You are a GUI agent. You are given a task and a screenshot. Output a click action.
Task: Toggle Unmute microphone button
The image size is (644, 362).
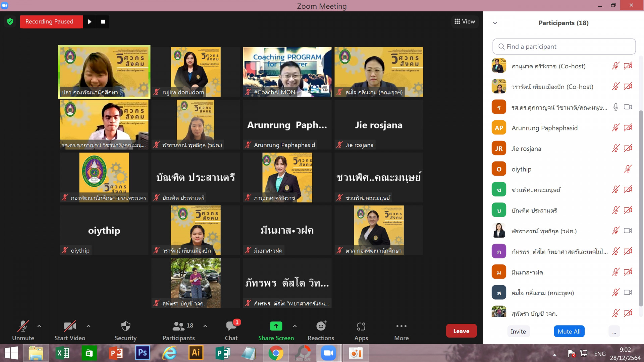(x=23, y=326)
